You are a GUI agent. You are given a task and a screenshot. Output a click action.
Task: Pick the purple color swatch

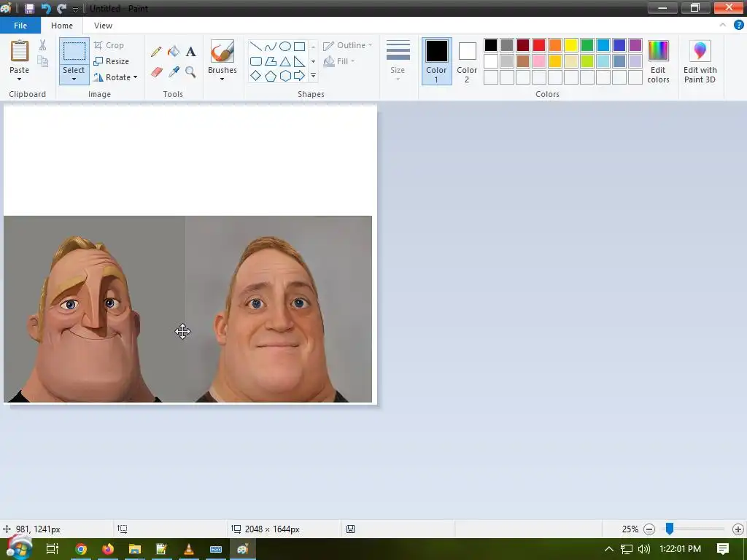[635, 45]
